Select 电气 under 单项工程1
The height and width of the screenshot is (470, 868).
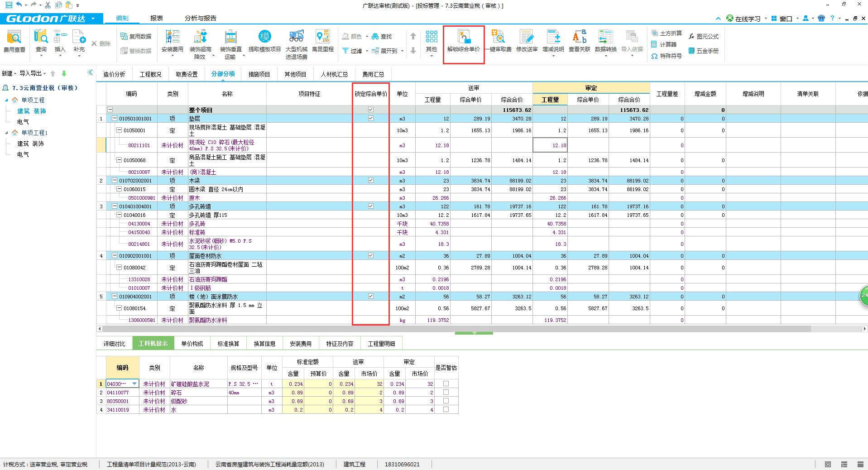click(x=23, y=154)
